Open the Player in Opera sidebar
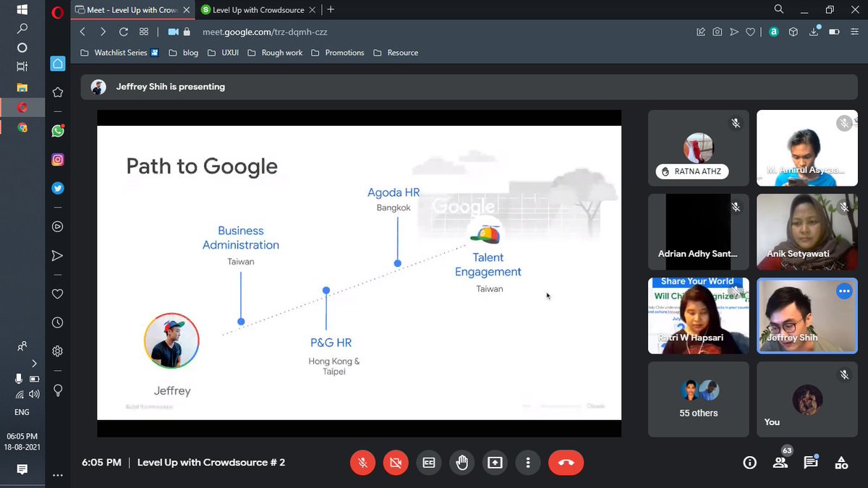Viewport: 868px width, 488px height. (58, 226)
